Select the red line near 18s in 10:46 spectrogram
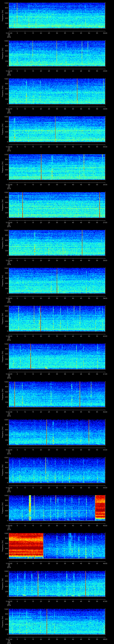This screenshot has height=644, width=114. click(x=38, y=584)
